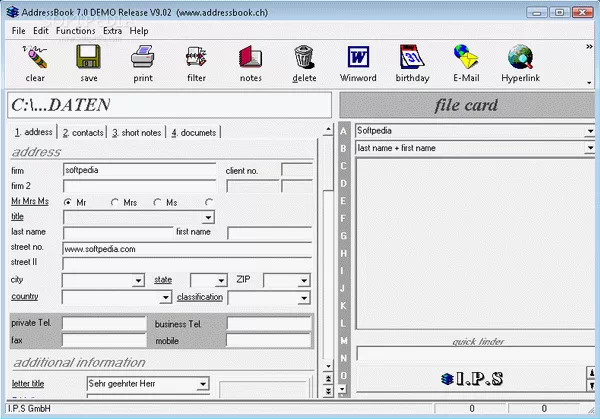
Task: Click the underlined classification label
Action: [x=200, y=297]
